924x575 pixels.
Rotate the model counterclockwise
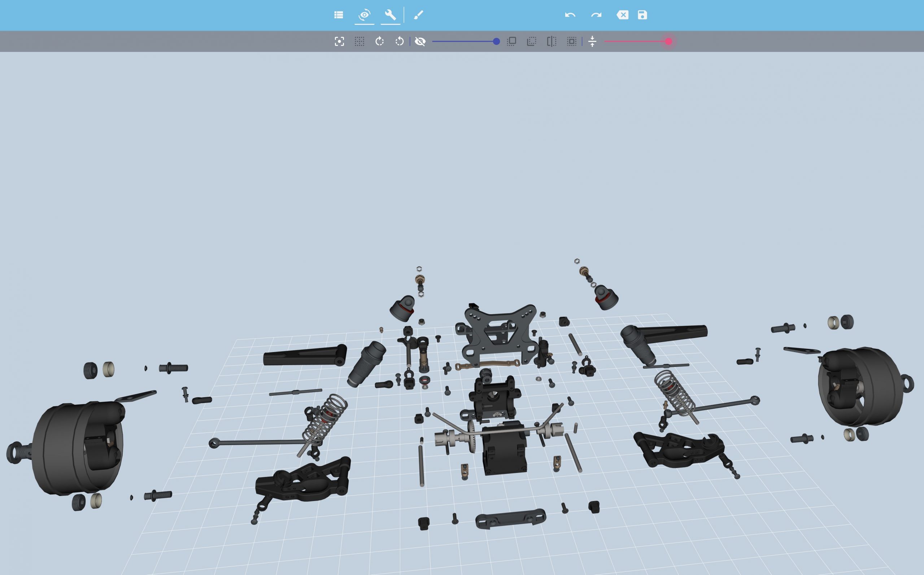tap(399, 41)
